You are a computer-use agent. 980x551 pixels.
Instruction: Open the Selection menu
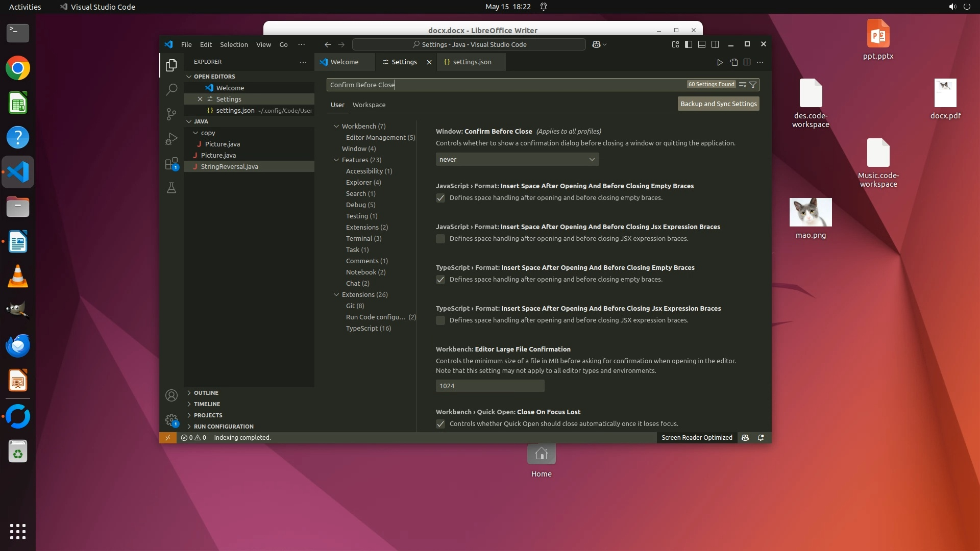click(x=234, y=44)
